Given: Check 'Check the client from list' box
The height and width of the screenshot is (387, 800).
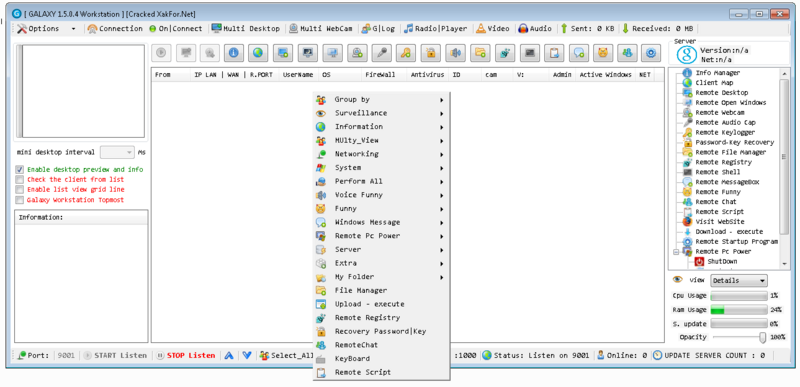Looking at the screenshot, I should (20, 179).
